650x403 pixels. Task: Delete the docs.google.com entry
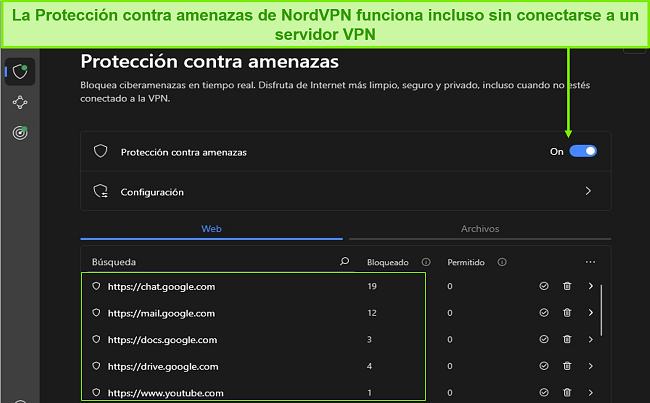(x=567, y=339)
